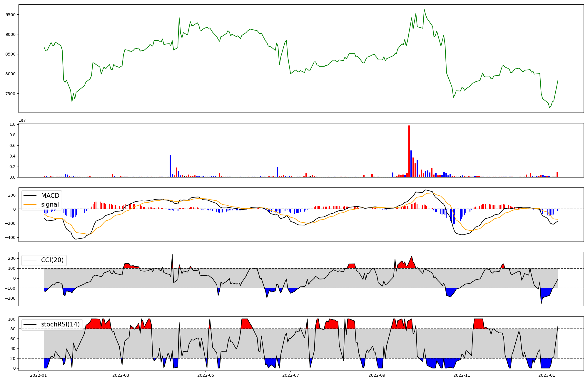This screenshot has width=588, height=382.
Task: Click the 2022-09 x-axis date label
Action: (377, 375)
